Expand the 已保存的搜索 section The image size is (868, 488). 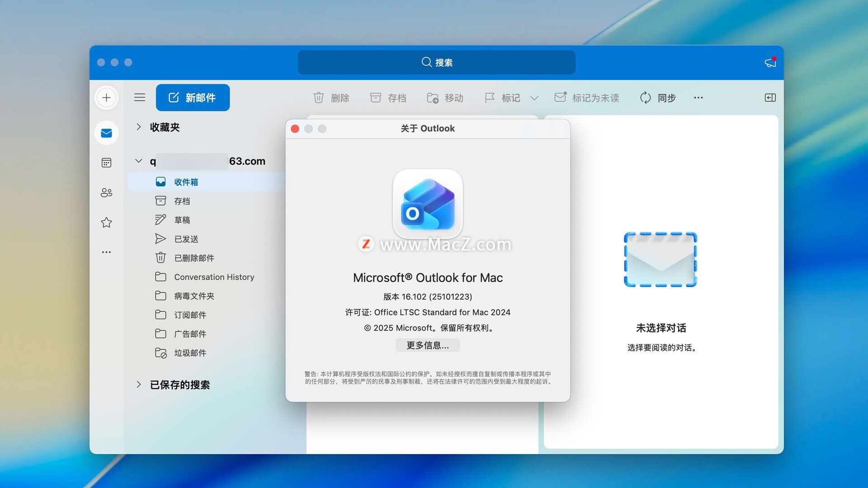point(139,385)
